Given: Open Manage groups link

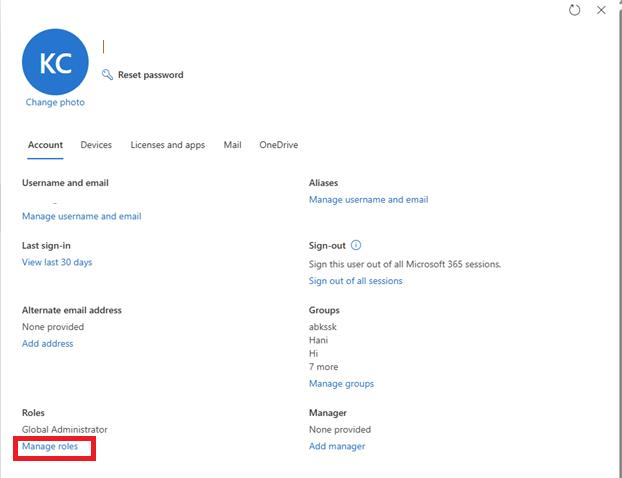Looking at the screenshot, I should tap(341, 384).
